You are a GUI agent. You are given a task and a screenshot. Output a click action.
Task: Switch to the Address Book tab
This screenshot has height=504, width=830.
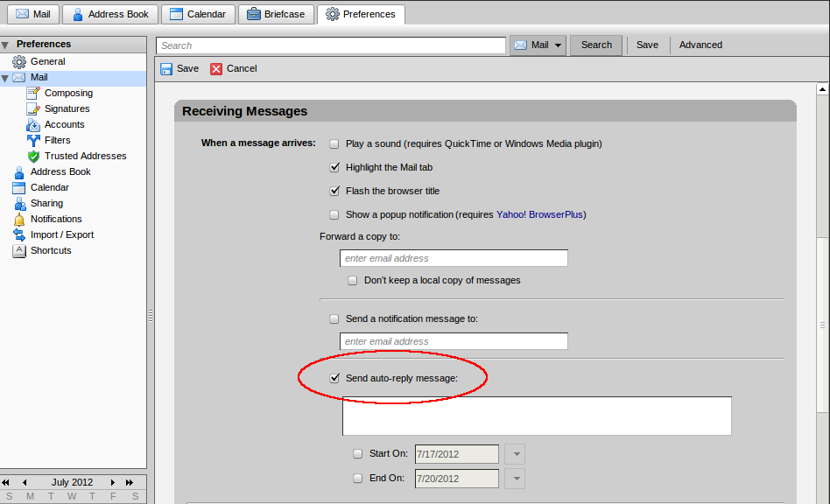[x=110, y=14]
